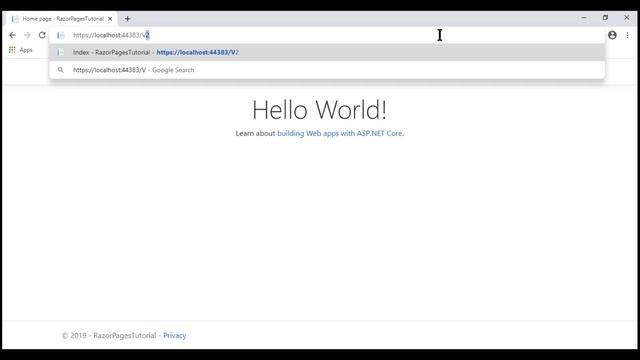This screenshot has height=360, width=640.
Task: Choose the Google Search suggestion for localhost
Action: click(x=327, y=70)
